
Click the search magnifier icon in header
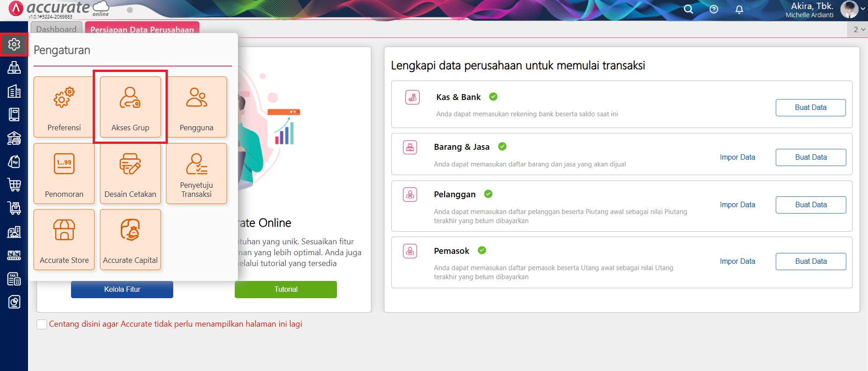click(x=688, y=10)
